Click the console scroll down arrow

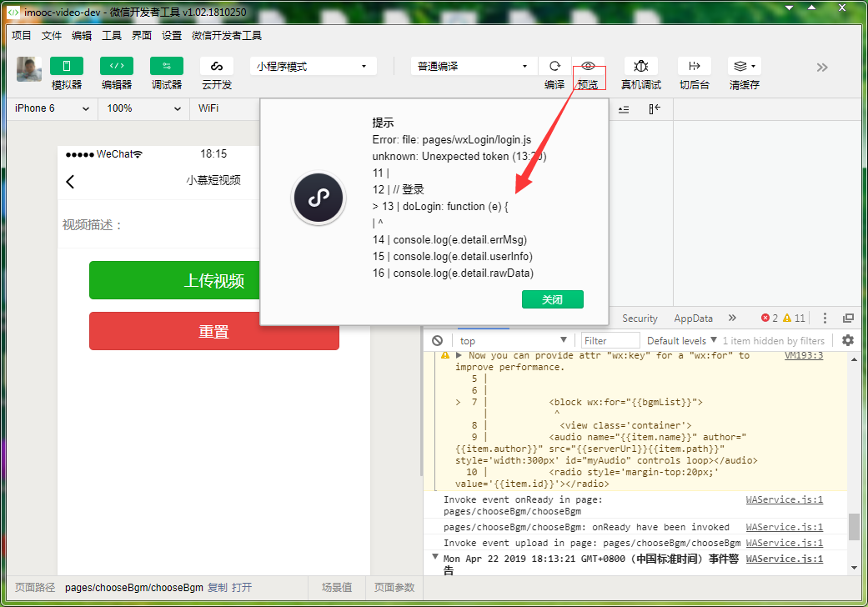854,568
